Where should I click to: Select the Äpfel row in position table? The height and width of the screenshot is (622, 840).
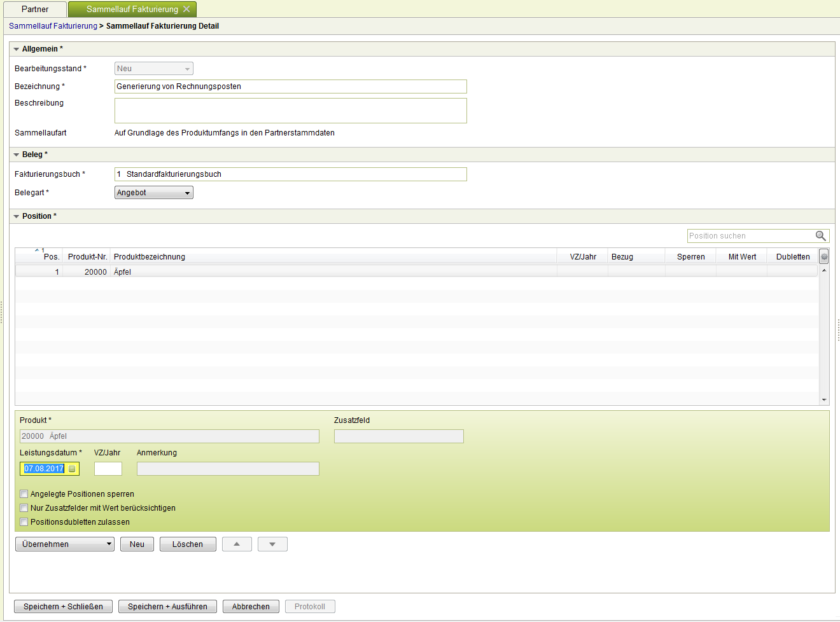(x=416, y=272)
